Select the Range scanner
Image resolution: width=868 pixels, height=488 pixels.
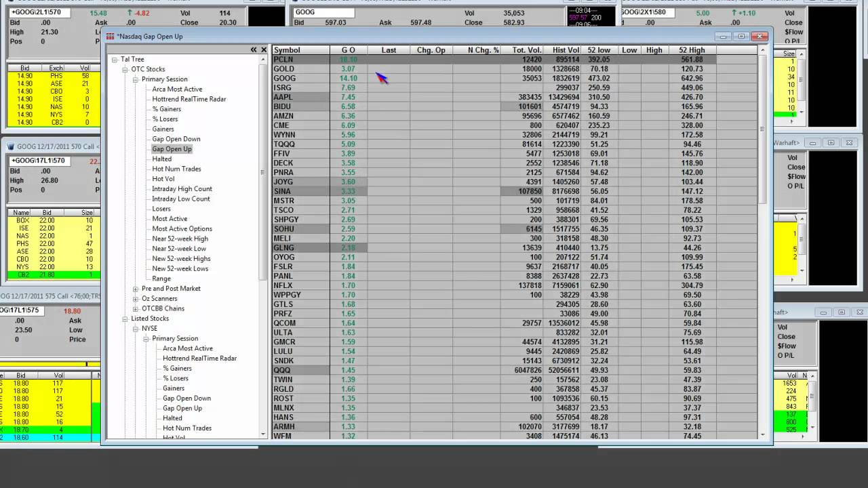click(161, 279)
